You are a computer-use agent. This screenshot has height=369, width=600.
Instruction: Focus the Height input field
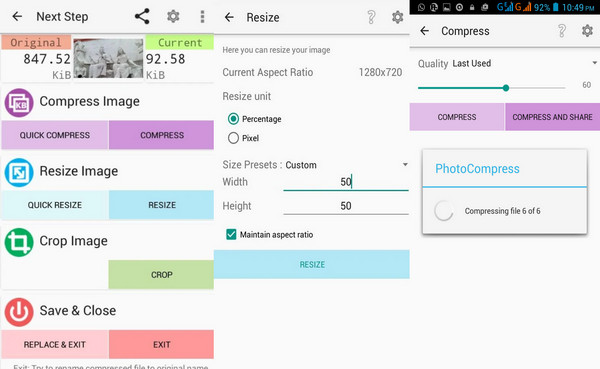(346, 206)
